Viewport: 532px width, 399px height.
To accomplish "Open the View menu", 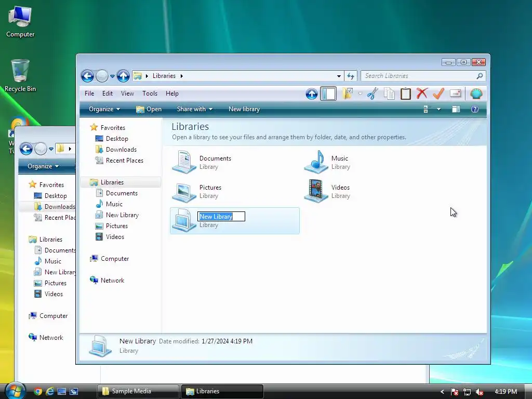I will 127,94.
